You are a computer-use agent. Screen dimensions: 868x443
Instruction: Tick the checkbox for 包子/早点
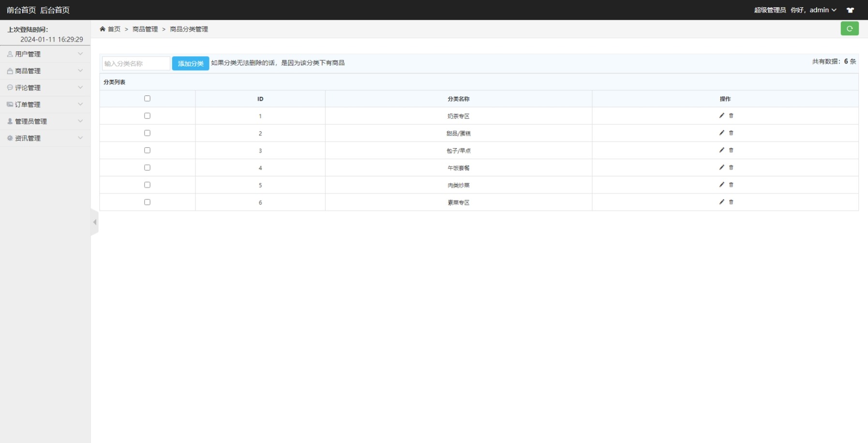tap(147, 150)
